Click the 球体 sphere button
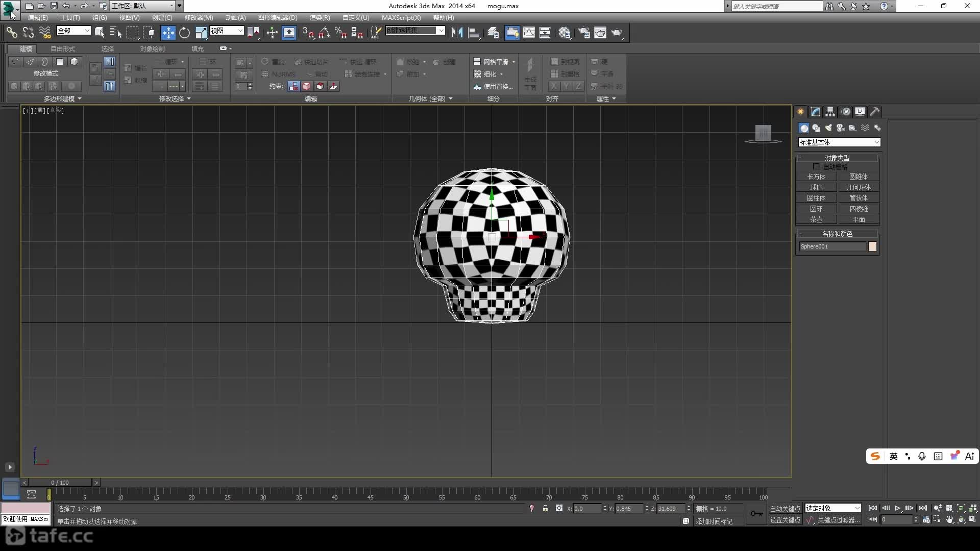Viewport: 980px width, 551px height. (816, 187)
